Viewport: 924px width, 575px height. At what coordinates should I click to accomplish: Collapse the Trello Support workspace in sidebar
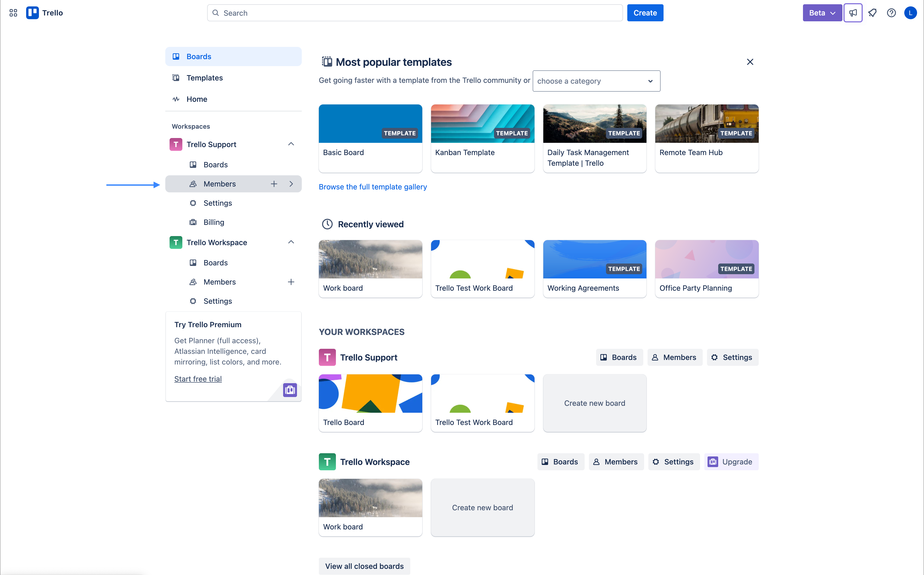point(291,144)
